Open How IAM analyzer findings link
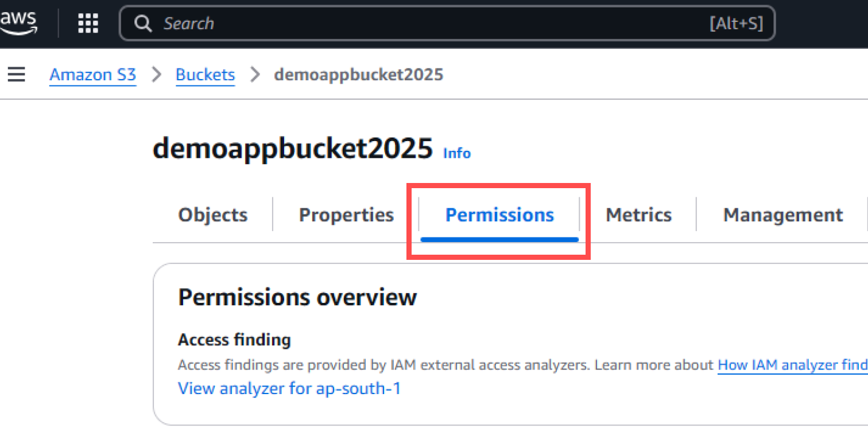This screenshot has width=868, height=444. [792, 365]
